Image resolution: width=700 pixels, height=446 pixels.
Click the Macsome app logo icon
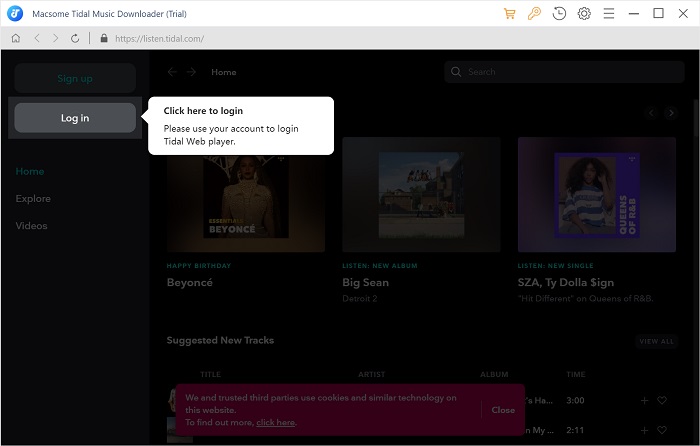coord(15,13)
